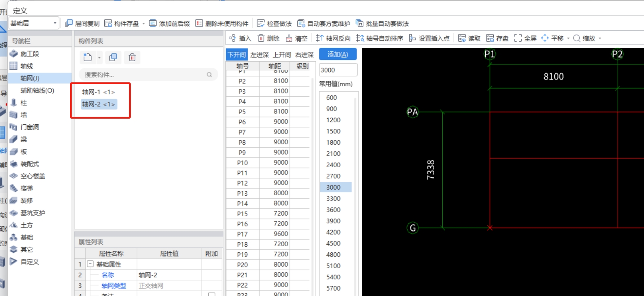This screenshot has height=296, width=644.
Task: Click the 轴网类型 property link
Action: click(114, 286)
